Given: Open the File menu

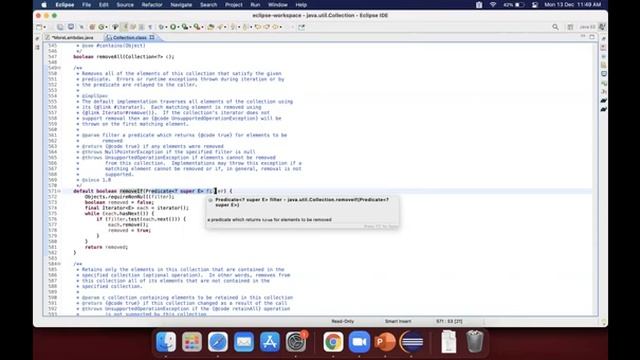Looking at the screenshot, I should click(x=87, y=5).
